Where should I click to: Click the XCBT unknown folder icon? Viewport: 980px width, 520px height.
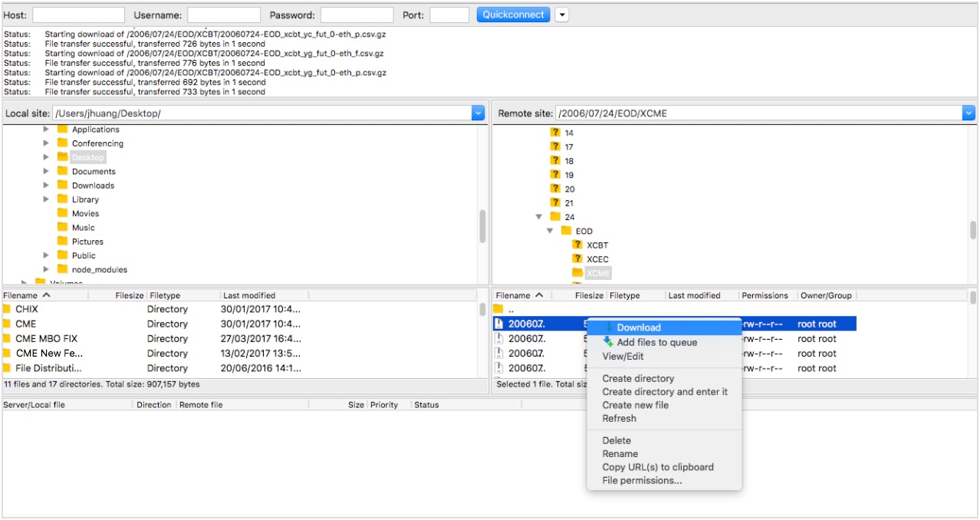[577, 245]
